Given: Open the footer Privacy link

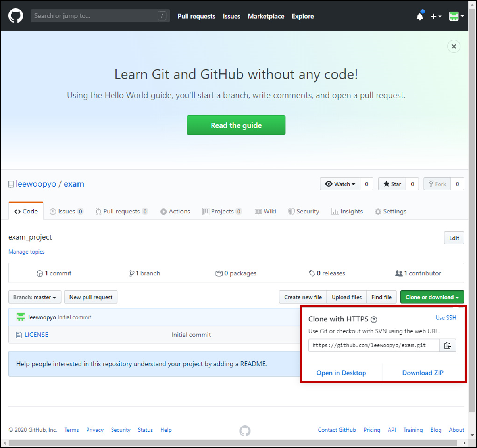Looking at the screenshot, I should click(95, 430).
